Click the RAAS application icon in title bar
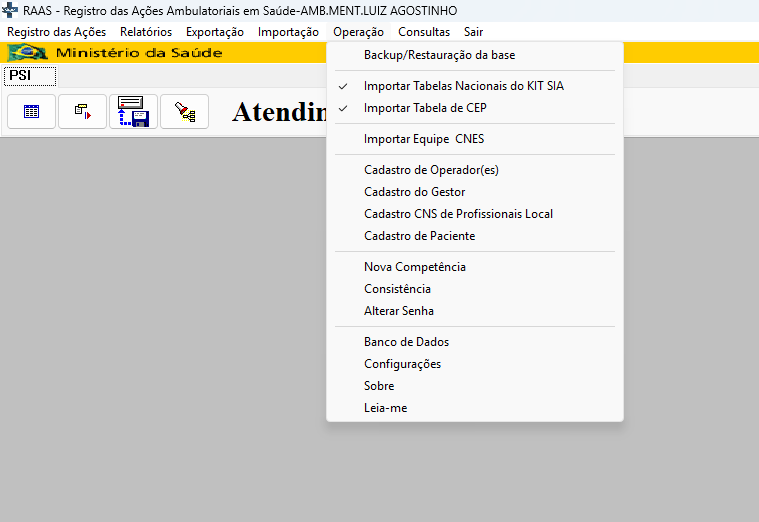The width and height of the screenshot is (759, 522). click(x=10, y=10)
